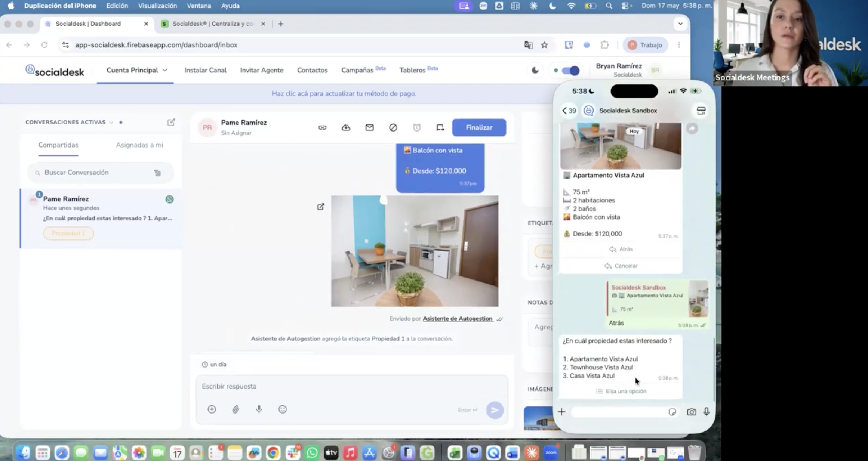
Task: Click the send arrow button
Action: point(495,410)
